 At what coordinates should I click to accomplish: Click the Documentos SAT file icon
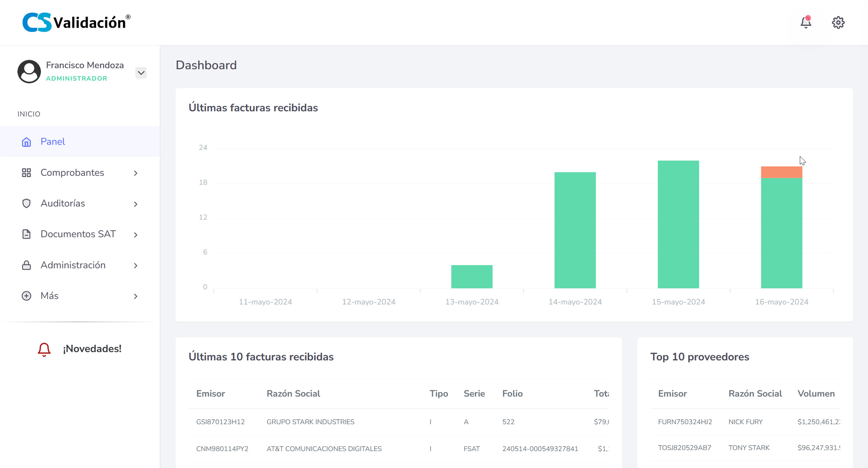(x=26, y=234)
